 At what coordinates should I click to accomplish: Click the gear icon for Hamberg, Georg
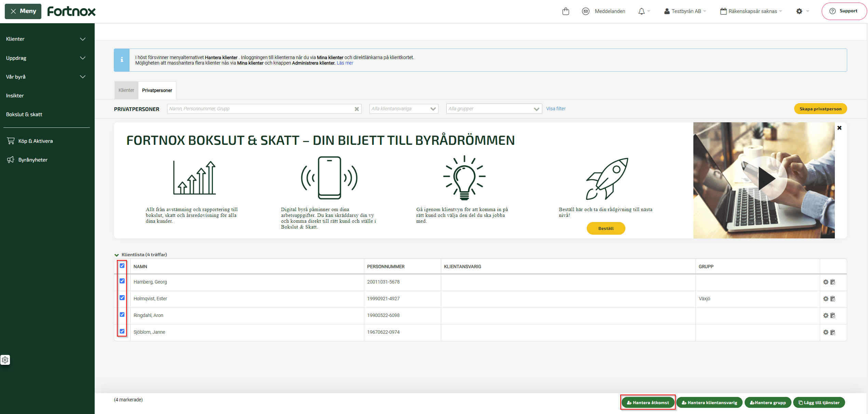coord(826,282)
